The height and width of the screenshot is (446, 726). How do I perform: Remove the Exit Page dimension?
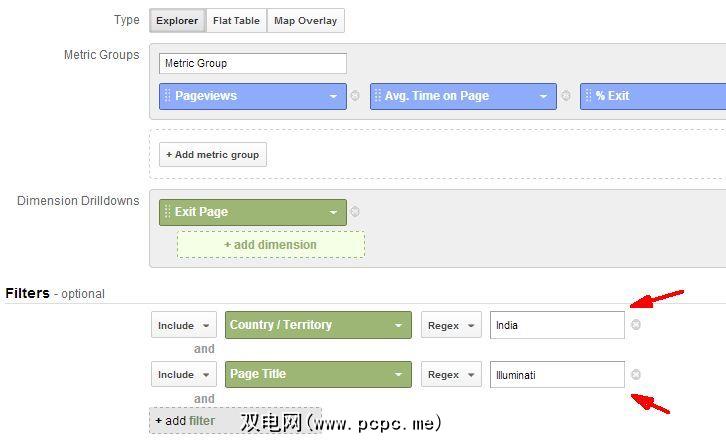(x=355, y=212)
